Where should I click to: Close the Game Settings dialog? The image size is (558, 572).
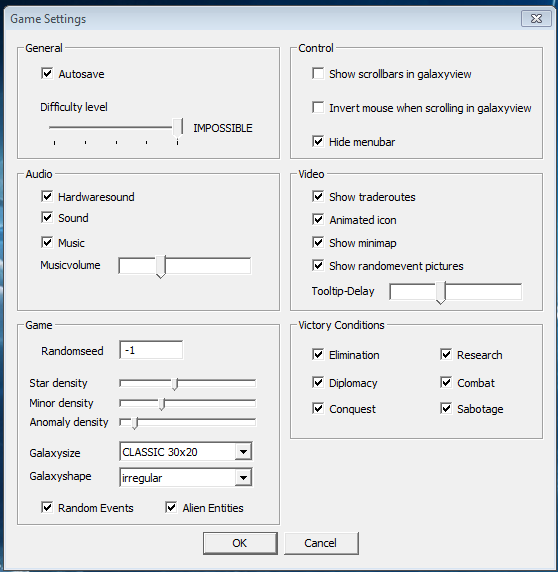tap(536, 19)
